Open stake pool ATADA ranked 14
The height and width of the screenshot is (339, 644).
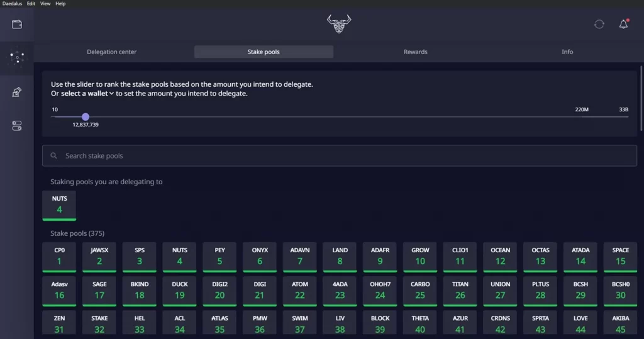(x=580, y=257)
